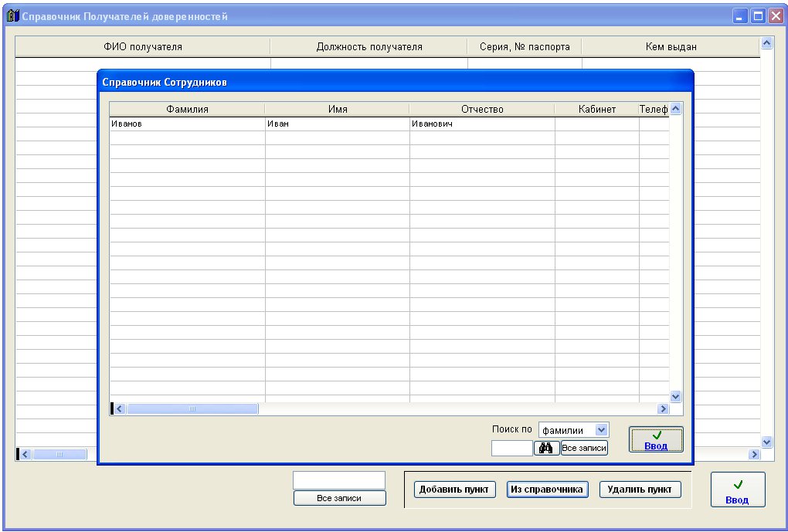Click the 'Все записи' button below the outer search field

[339, 499]
